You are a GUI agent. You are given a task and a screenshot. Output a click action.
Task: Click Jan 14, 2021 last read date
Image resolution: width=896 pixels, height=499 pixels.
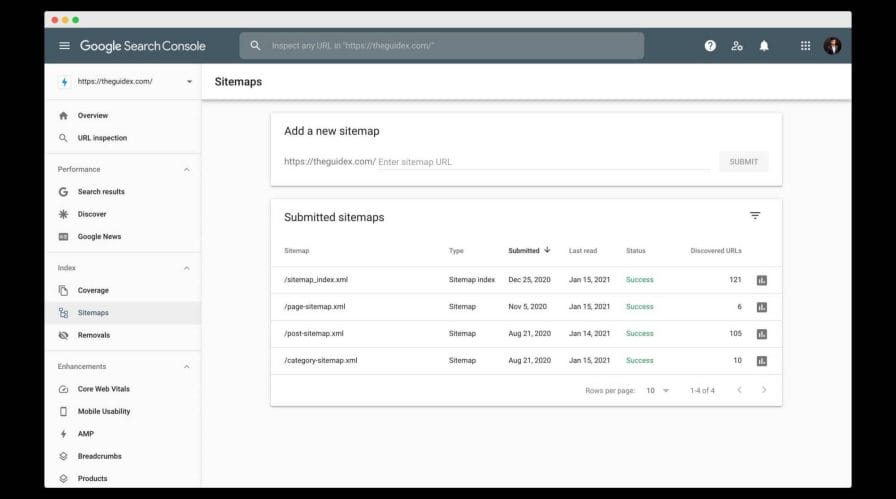click(x=589, y=334)
